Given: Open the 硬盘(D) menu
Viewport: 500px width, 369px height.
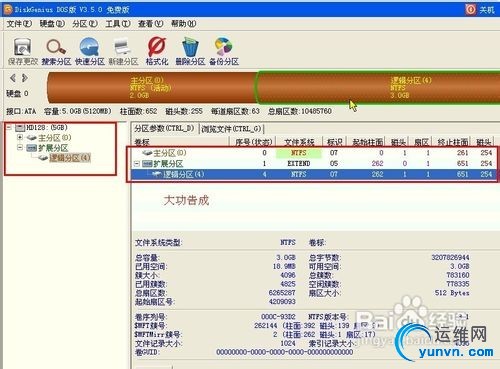Looking at the screenshot, I should 52,24.
